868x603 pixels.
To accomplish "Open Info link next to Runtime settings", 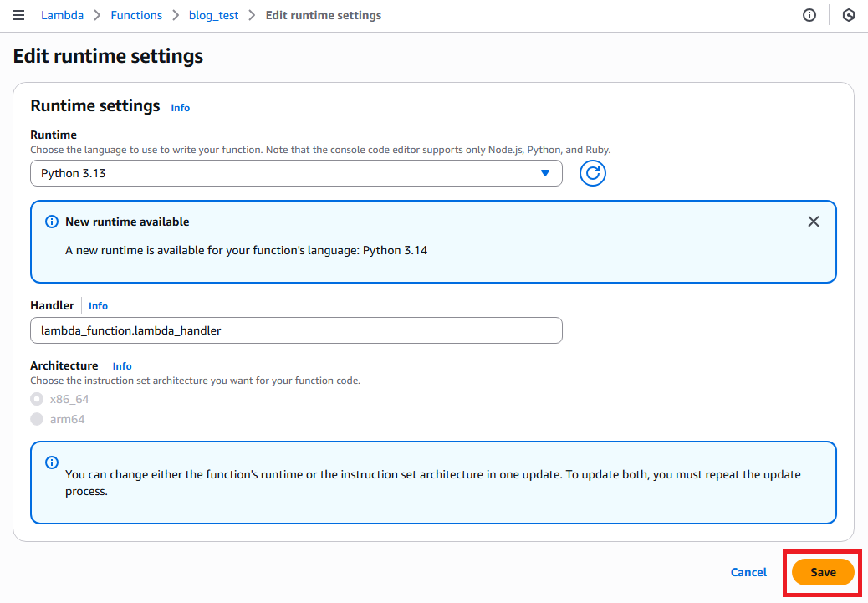I will (180, 108).
